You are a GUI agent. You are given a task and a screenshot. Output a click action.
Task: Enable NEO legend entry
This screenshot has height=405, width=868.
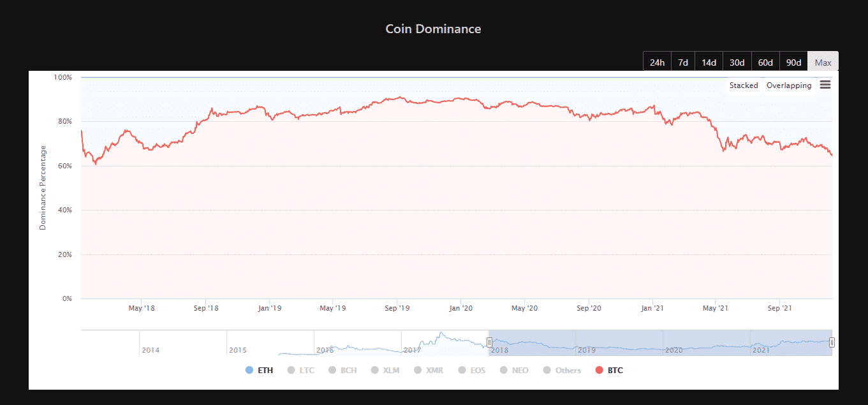[514, 371]
